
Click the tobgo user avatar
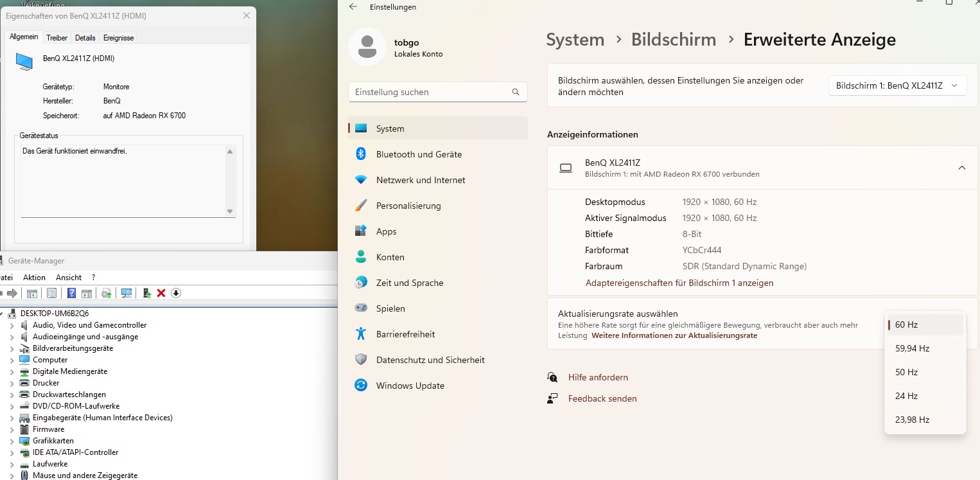pos(367,47)
